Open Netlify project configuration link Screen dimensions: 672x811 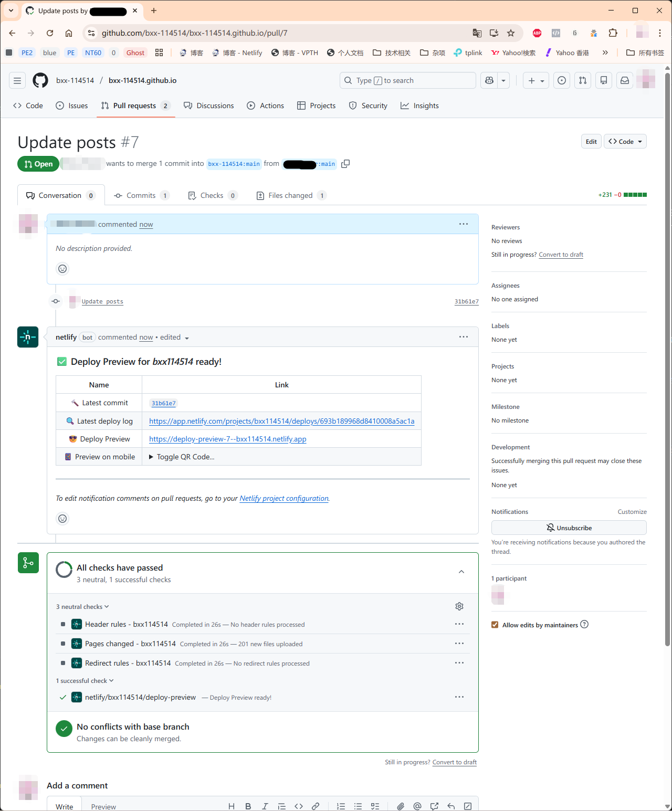(x=284, y=498)
